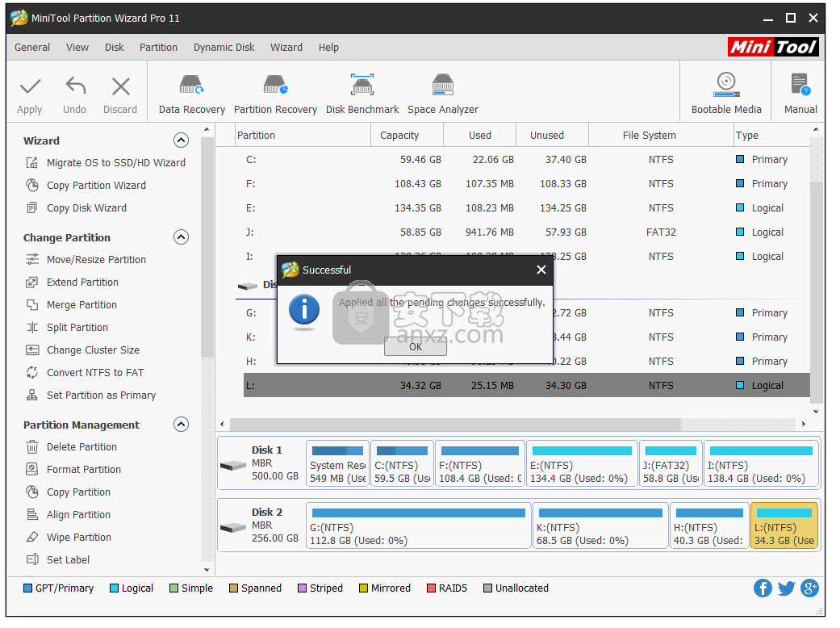This screenshot has width=840, height=628.
Task: Launch Disk Benchmark
Action: [x=362, y=94]
